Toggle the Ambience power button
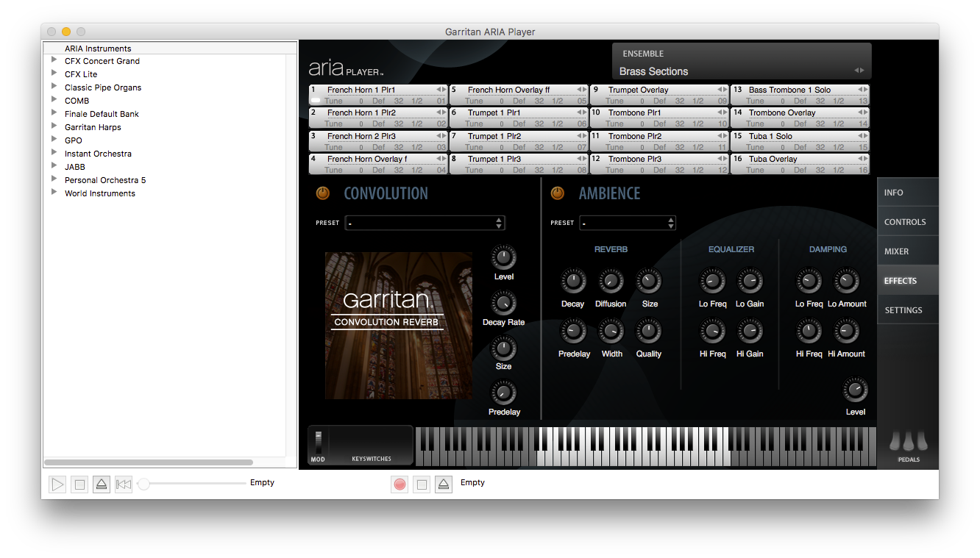The height and width of the screenshot is (558, 980). coord(558,193)
